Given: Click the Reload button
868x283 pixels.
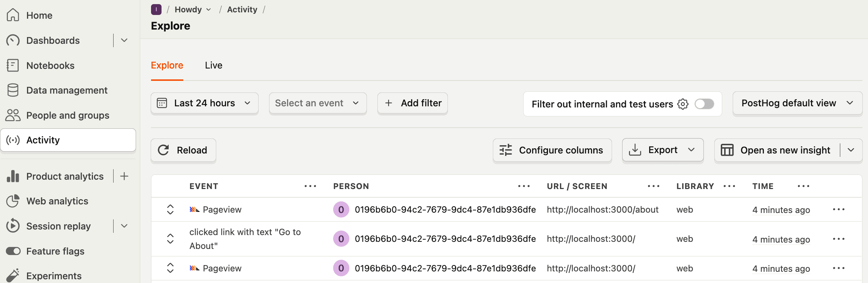Looking at the screenshot, I should [x=183, y=150].
